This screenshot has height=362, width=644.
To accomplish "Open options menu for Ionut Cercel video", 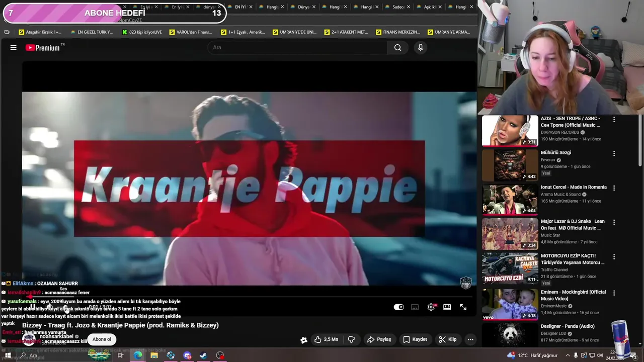I will point(614,188).
